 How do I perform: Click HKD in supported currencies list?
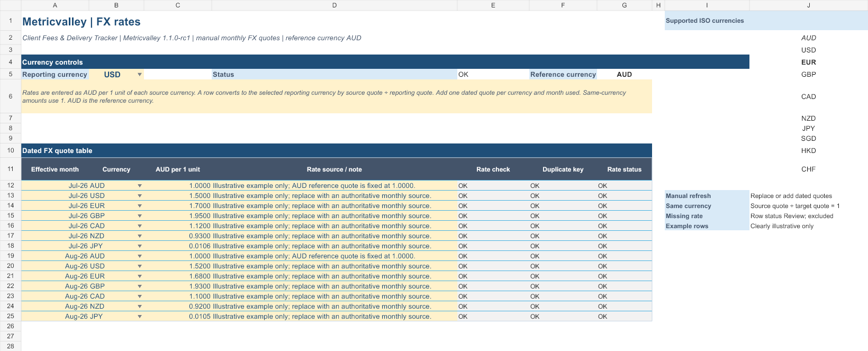[809, 151]
